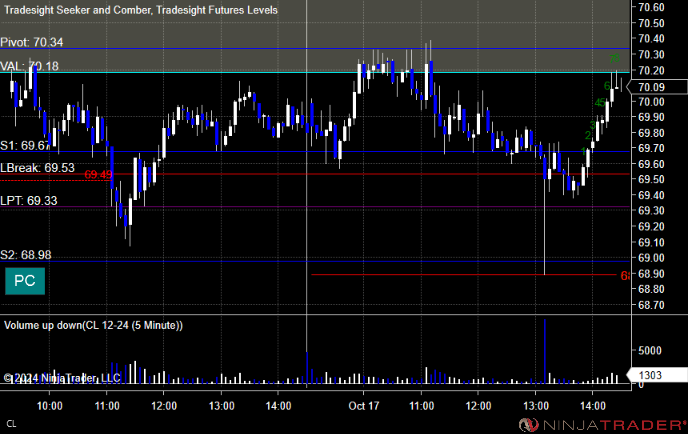Select the CL tab at bottom

(11, 424)
